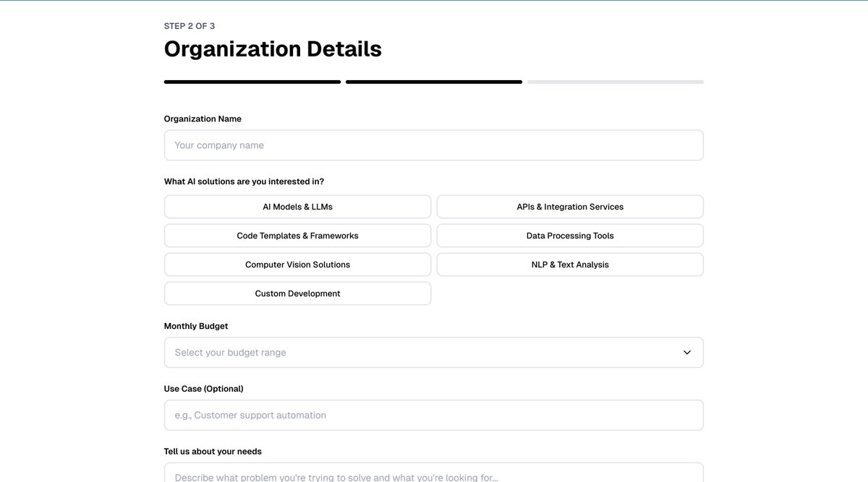Click the budget dropdown chevron arrow
868x482 pixels.
[687, 353]
